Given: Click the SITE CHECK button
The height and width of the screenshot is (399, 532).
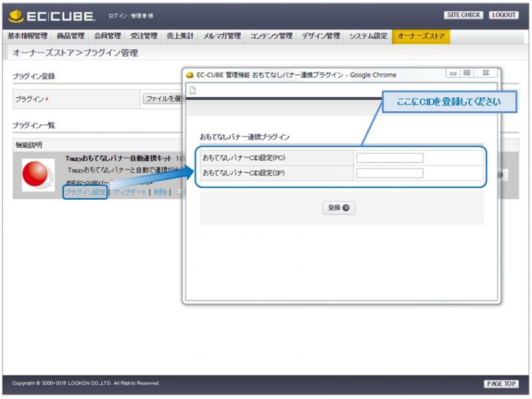Looking at the screenshot, I should 463,15.
